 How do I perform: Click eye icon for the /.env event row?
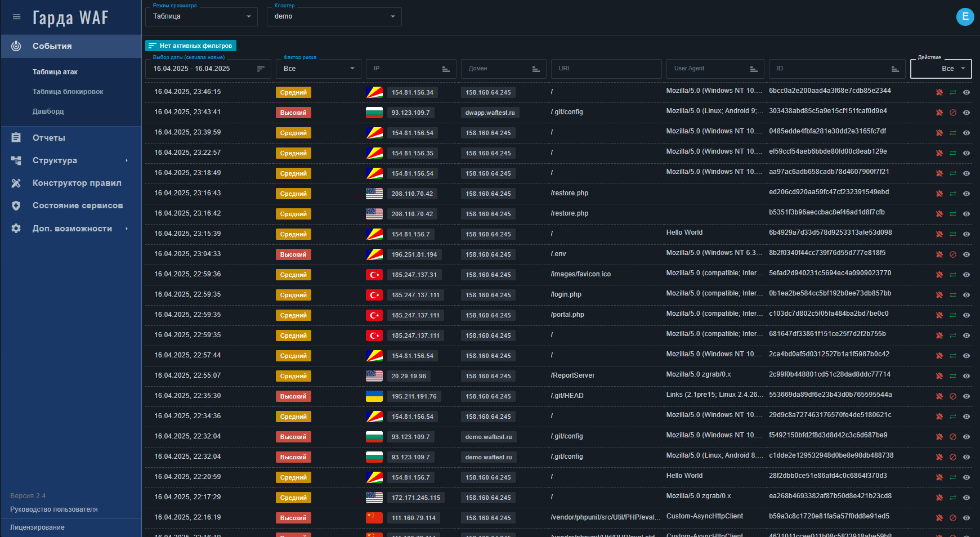point(966,254)
